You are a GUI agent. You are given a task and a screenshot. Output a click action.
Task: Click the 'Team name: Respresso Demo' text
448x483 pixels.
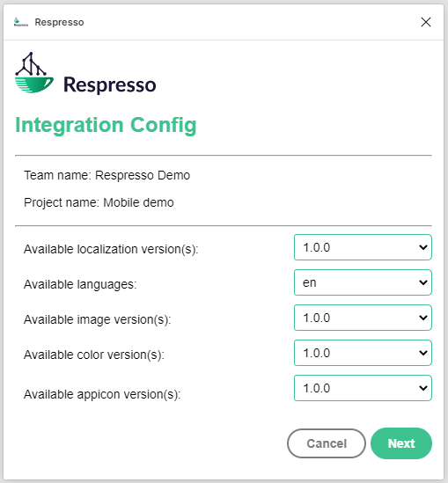point(106,175)
